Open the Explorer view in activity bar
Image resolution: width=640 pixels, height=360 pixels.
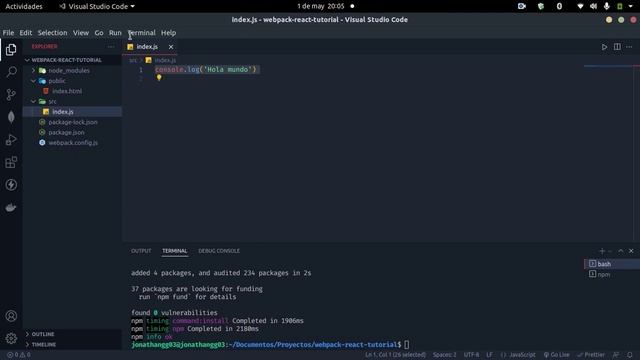(11, 49)
